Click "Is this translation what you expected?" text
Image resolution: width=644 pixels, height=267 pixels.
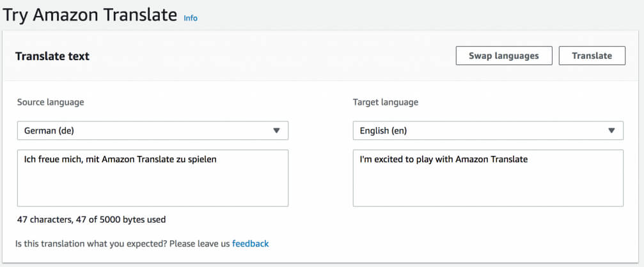122,243
